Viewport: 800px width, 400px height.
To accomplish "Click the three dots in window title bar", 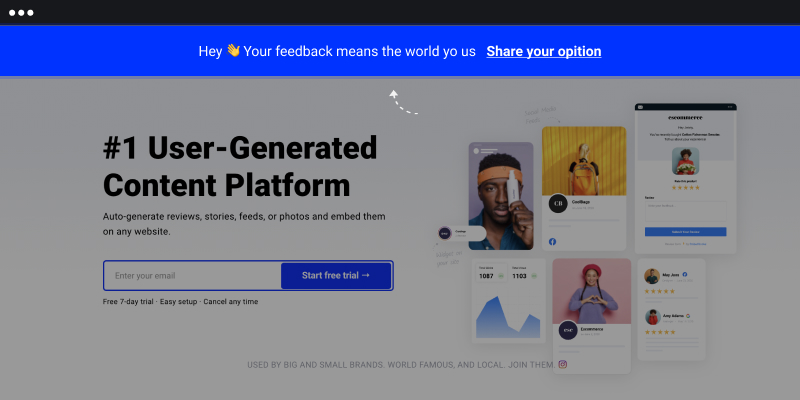I will click(21, 13).
